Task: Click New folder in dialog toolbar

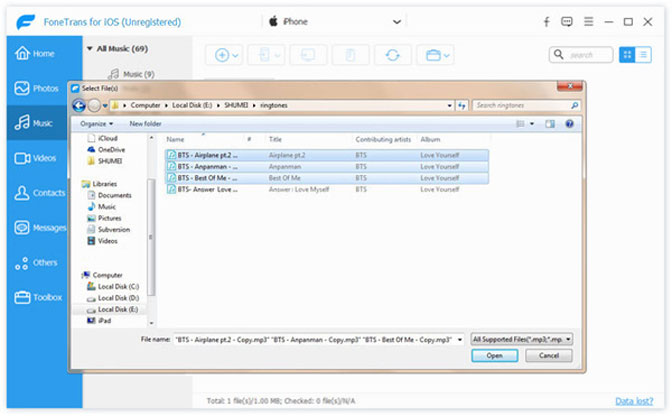Action: pyautogui.click(x=145, y=124)
